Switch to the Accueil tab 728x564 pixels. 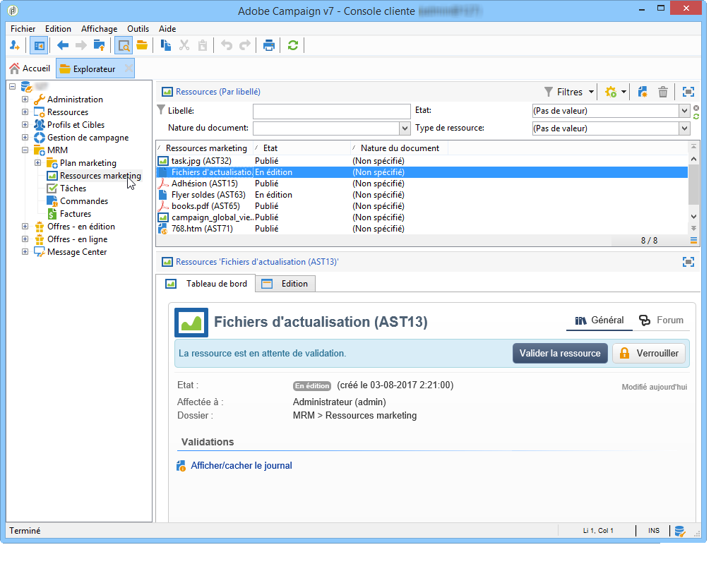[x=30, y=68]
